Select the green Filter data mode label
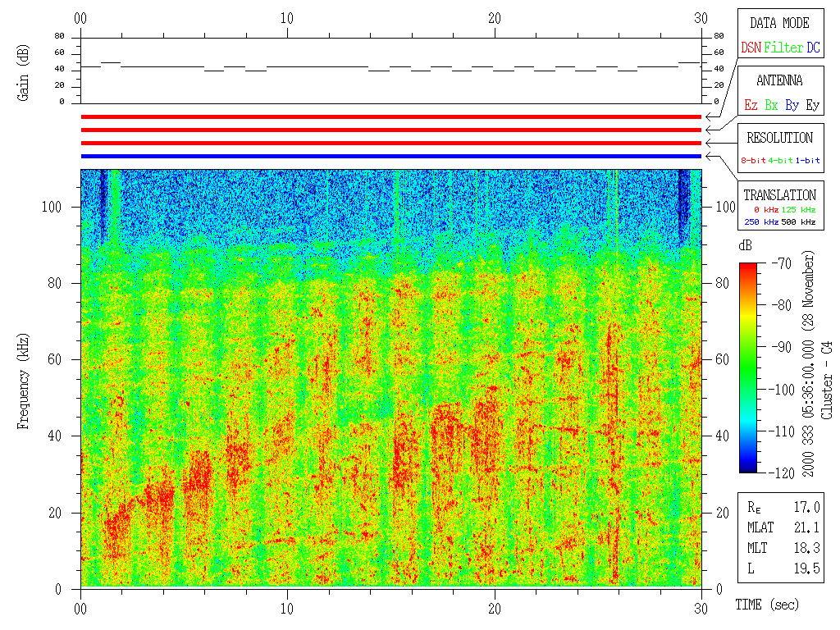This screenshot has height=630, width=840. pos(783,48)
